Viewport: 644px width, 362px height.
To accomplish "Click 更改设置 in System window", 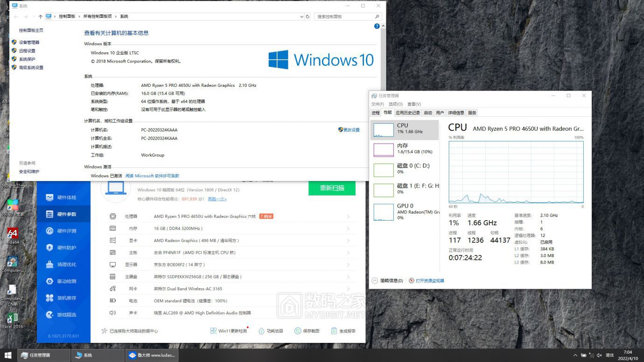I will [x=349, y=130].
